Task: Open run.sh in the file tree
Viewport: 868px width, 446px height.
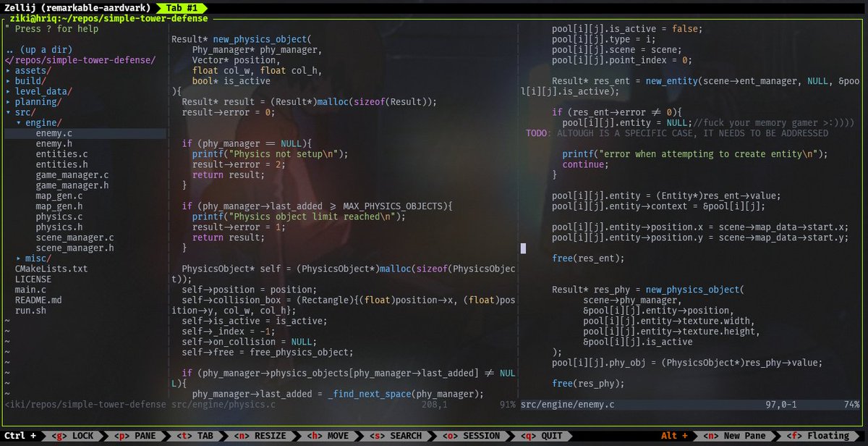Action: tap(30, 311)
